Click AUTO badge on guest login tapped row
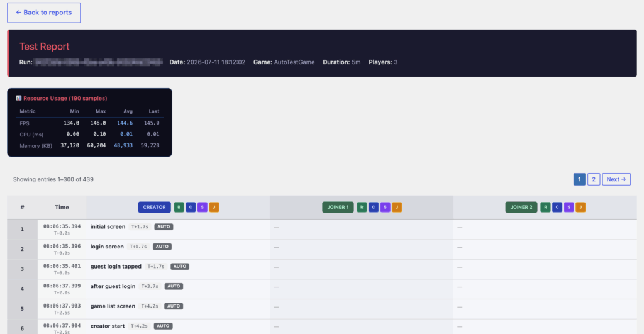This screenshot has height=334, width=644. (x=180, y=266)
